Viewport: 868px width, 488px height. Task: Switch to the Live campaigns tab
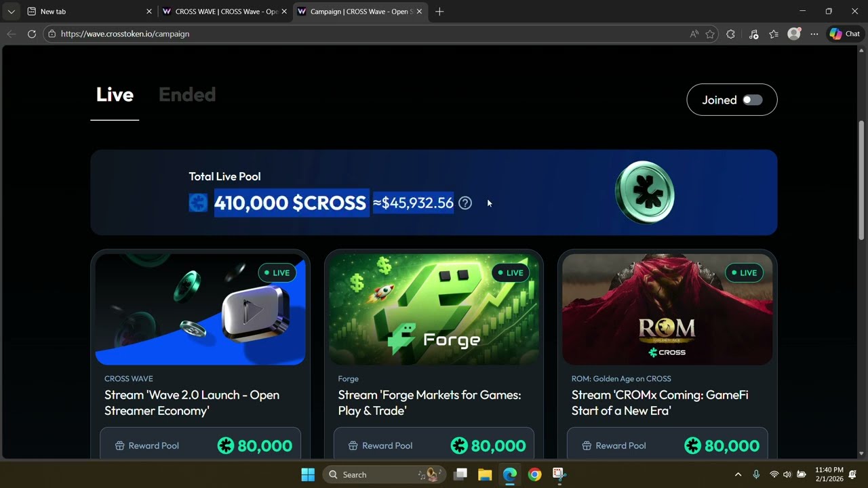pos(115,95)
